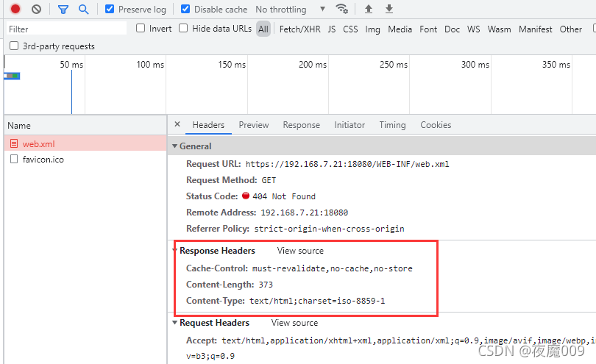Image resolution: width=596 pixels, height=364 pixels.
Task: Open the No throttling dropdown
Action: click(x=291, y=9)
